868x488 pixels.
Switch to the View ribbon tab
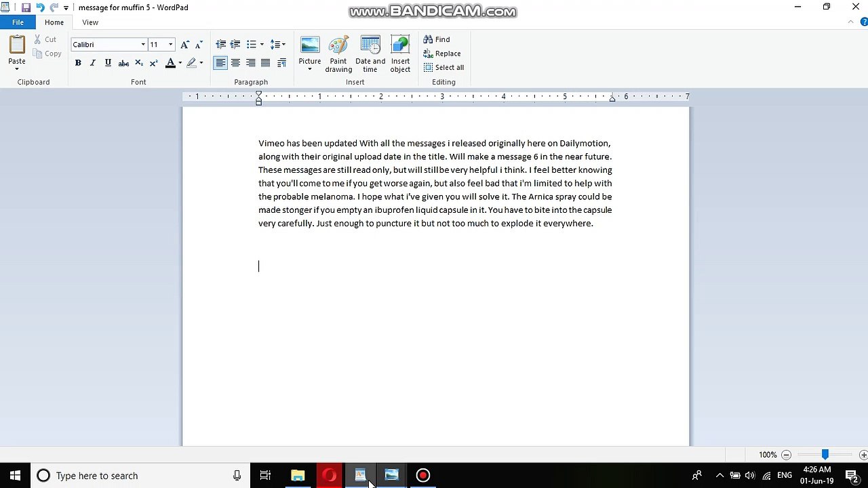[x=90, y=22]
